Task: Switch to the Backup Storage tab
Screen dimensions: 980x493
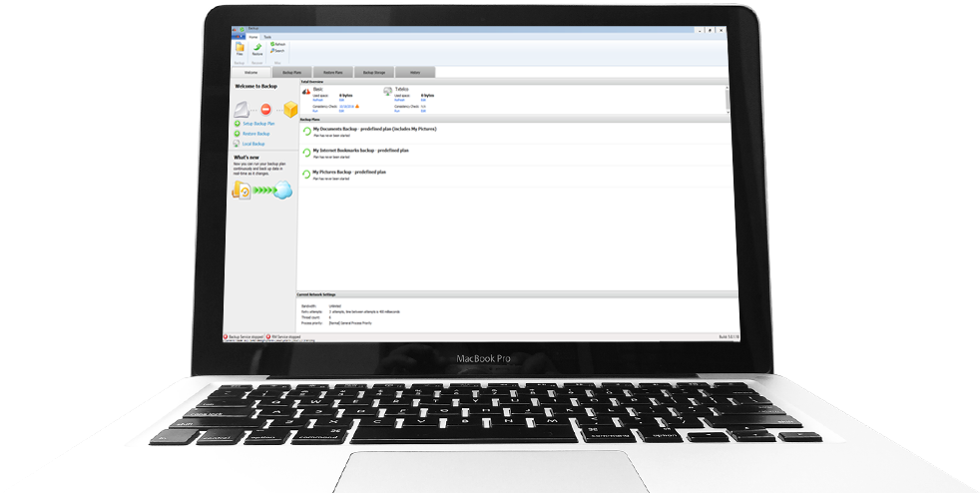Action: (x=374, y=73)
